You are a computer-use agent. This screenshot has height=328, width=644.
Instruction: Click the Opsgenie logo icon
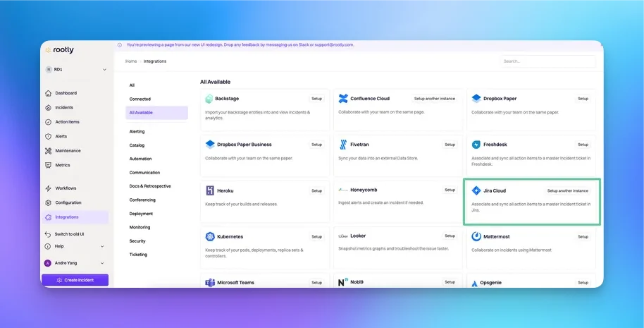click(474, 283)
